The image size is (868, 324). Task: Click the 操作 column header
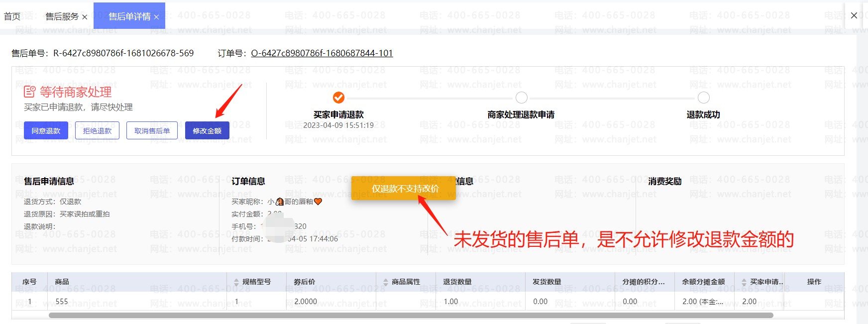(814, 282)
